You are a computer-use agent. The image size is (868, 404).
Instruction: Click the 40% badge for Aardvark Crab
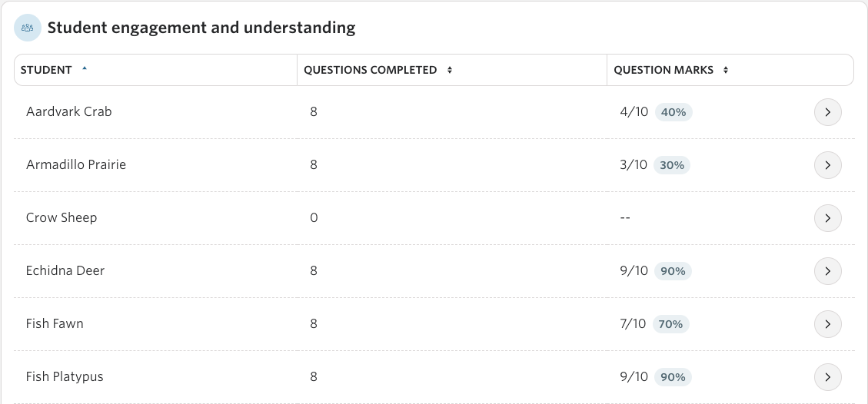point(673,112)
